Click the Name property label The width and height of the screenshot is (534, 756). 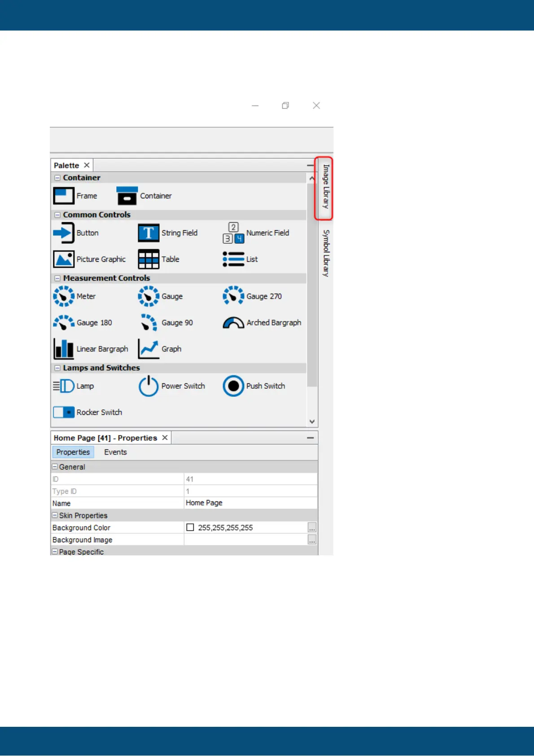point(61,503)
